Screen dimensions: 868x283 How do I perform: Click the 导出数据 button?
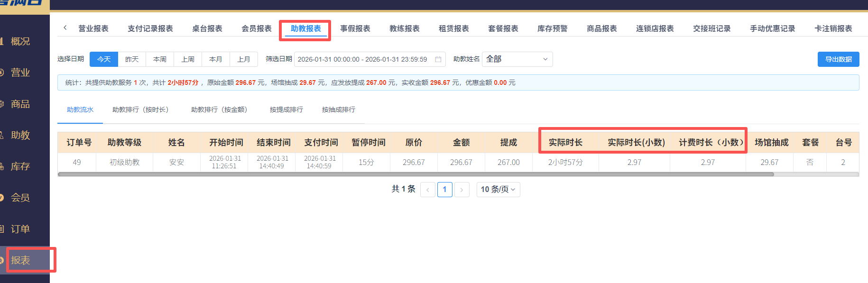point(839,59)
